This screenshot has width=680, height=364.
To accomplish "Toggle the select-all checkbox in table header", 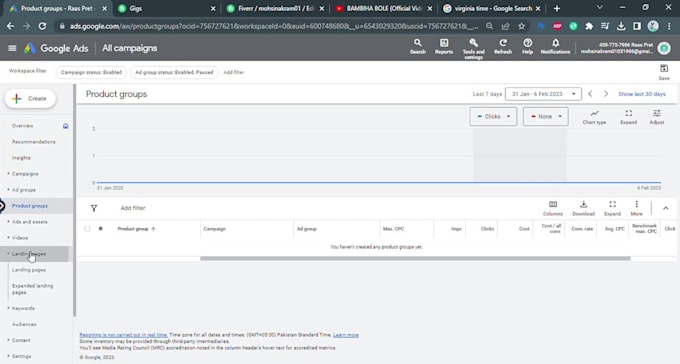I will point(87,229).
